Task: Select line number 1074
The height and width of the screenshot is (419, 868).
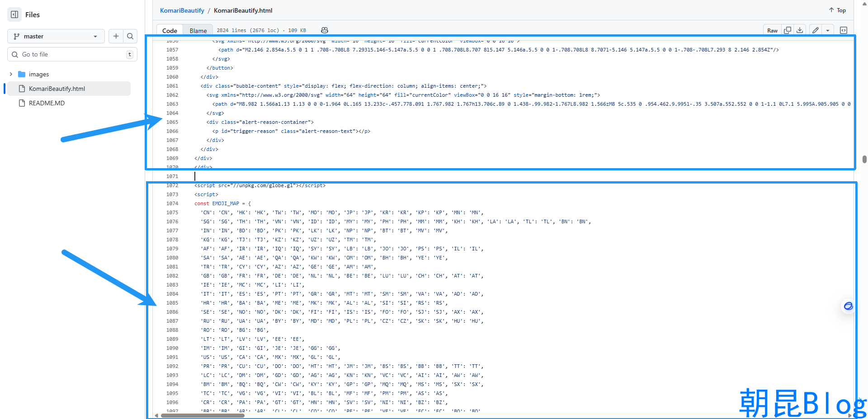Action: click(x=172, y=203)
